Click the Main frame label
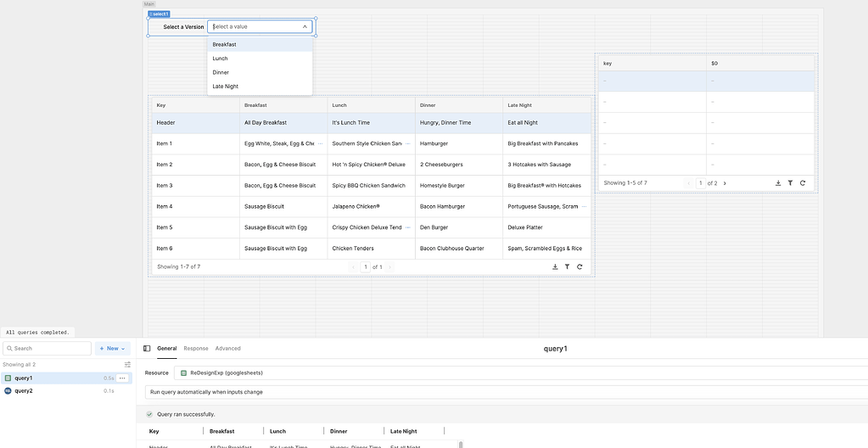The height and width of the screenshot is (448, 868). 149,4
